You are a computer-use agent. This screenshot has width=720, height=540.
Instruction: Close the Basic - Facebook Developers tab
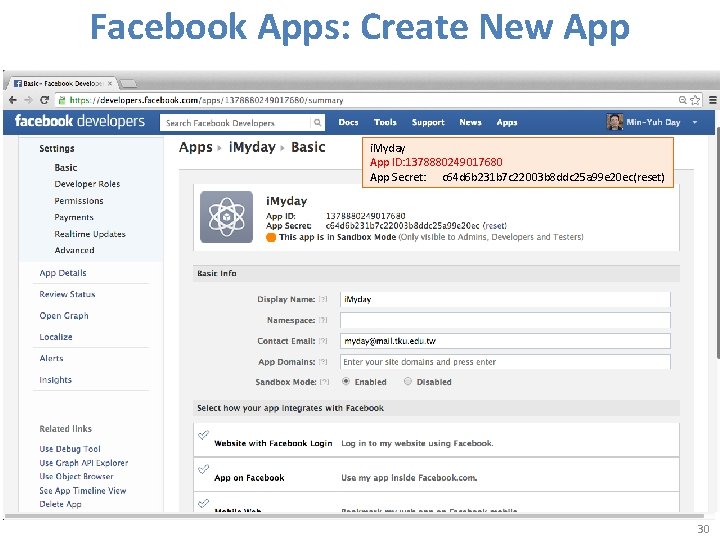tap(110, 84)
